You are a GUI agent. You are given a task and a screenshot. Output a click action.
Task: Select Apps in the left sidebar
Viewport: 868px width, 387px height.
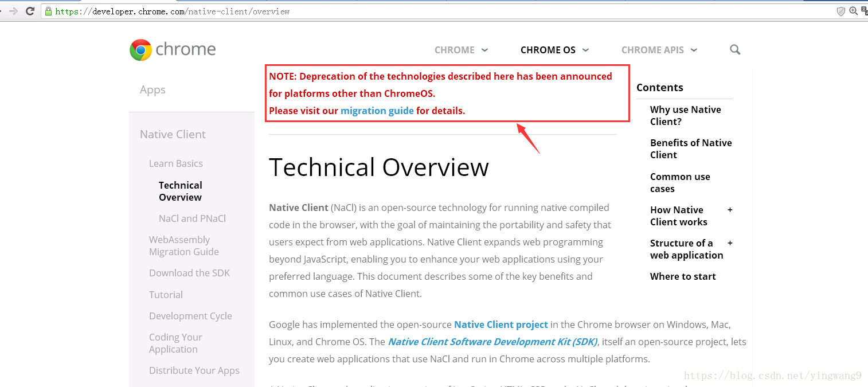pos(153,90)
